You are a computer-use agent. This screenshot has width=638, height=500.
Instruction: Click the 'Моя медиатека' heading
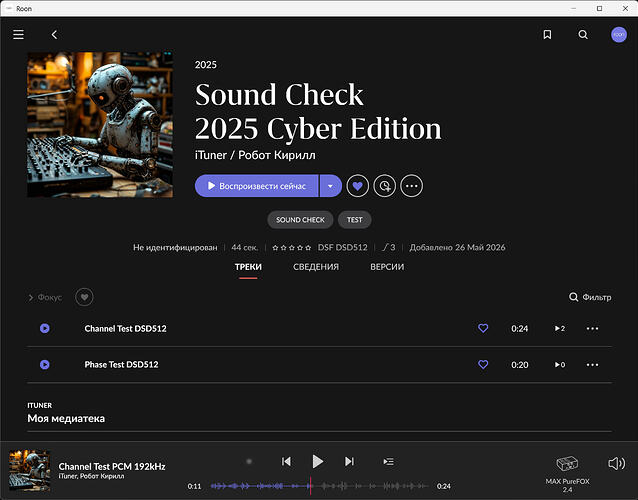click(x=66, y=418)
